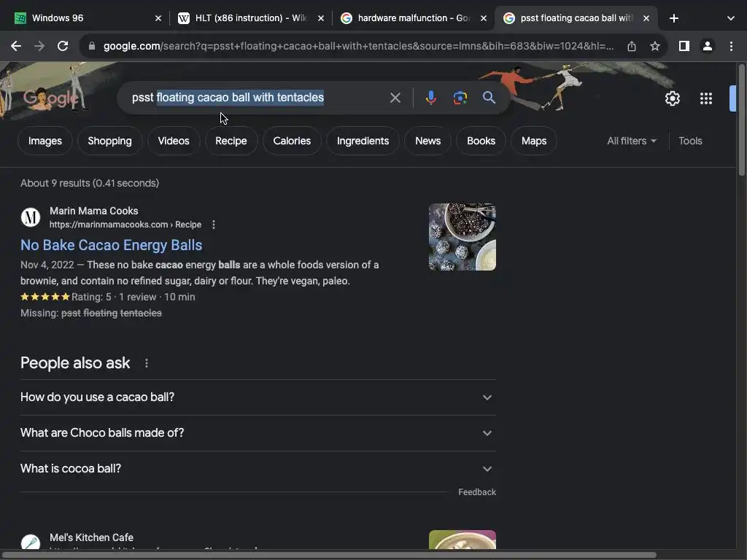Click the horizontal scrollbar at bottom

(x=329, y=555)
